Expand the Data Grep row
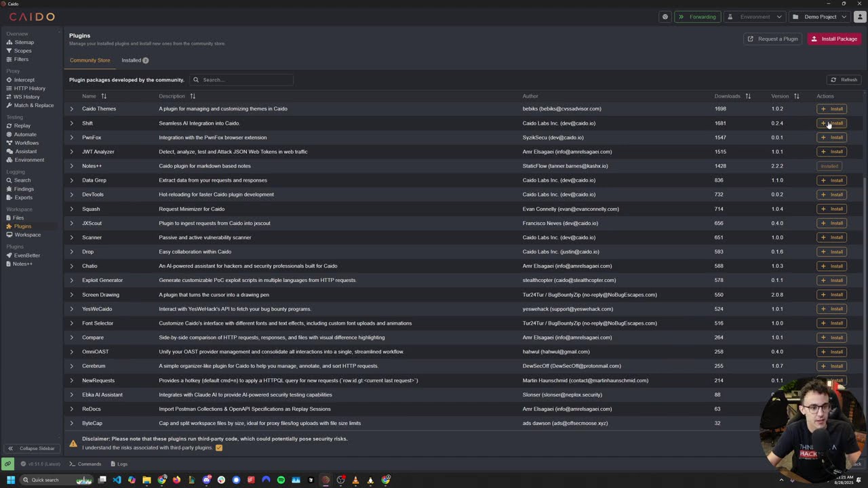 [x=71, y=180]
